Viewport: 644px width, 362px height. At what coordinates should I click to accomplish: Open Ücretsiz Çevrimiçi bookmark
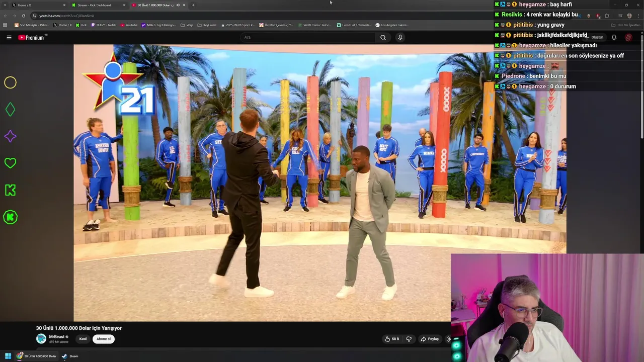tap(276, 25)
